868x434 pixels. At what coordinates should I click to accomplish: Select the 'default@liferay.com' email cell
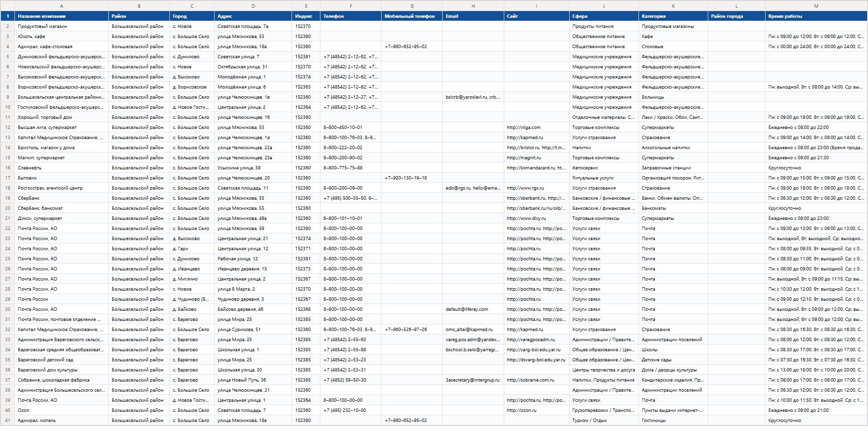473,309
